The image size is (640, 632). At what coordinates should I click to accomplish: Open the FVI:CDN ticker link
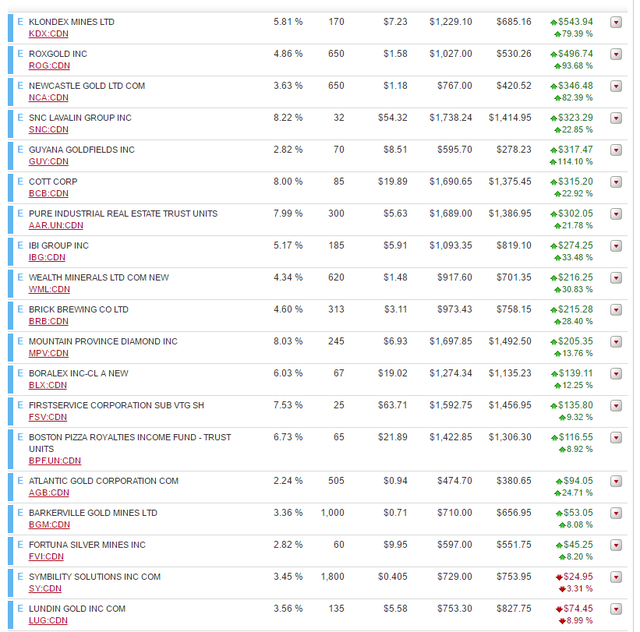[46, 556]
